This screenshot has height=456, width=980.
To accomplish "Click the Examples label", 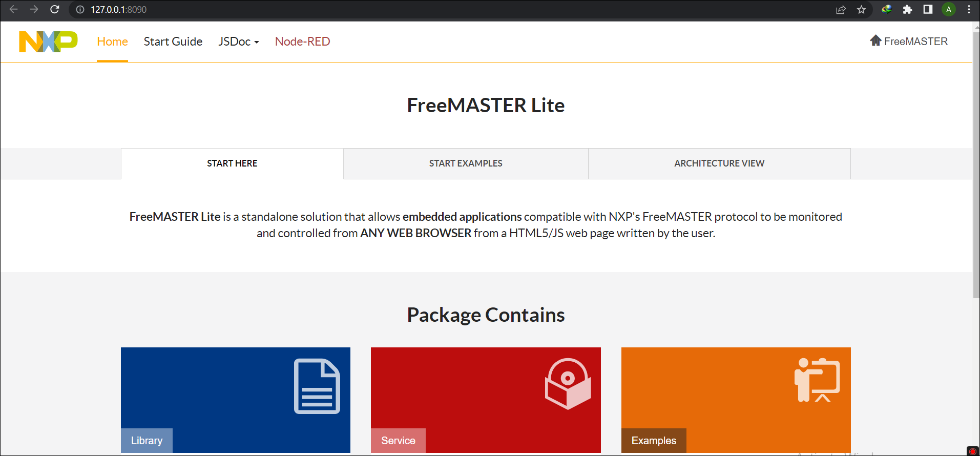I will click(x=654, y=441).
